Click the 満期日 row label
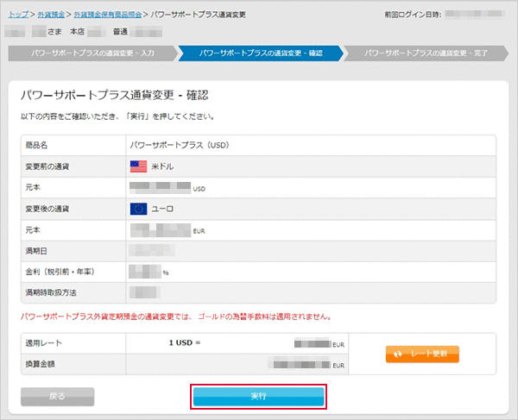Image resolution: width=518 pixels, height=420 pixels. (x=38, y=250)
